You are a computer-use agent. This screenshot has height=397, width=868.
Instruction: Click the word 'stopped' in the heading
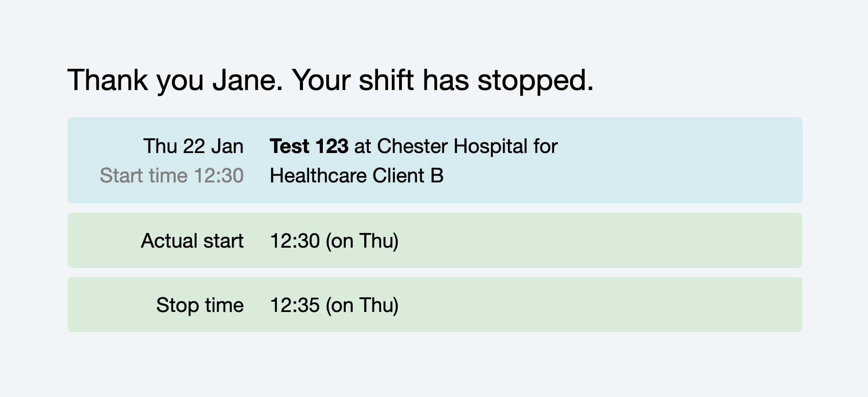pos(535,81)
